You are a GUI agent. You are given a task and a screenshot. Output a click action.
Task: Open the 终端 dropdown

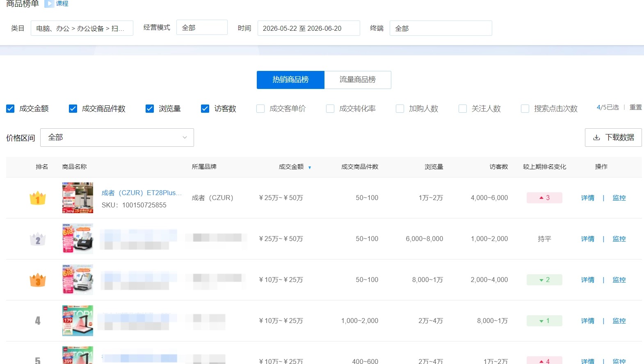point(441,28)
